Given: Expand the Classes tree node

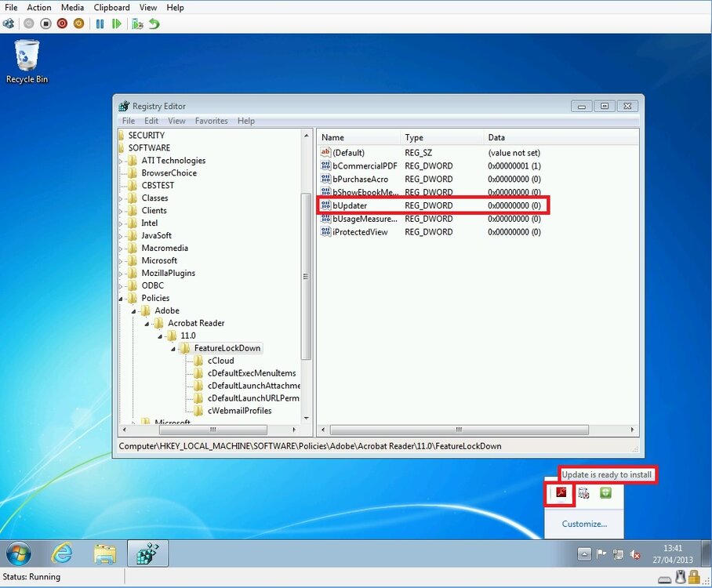Looking at the screenshot, I should [121, 198].
